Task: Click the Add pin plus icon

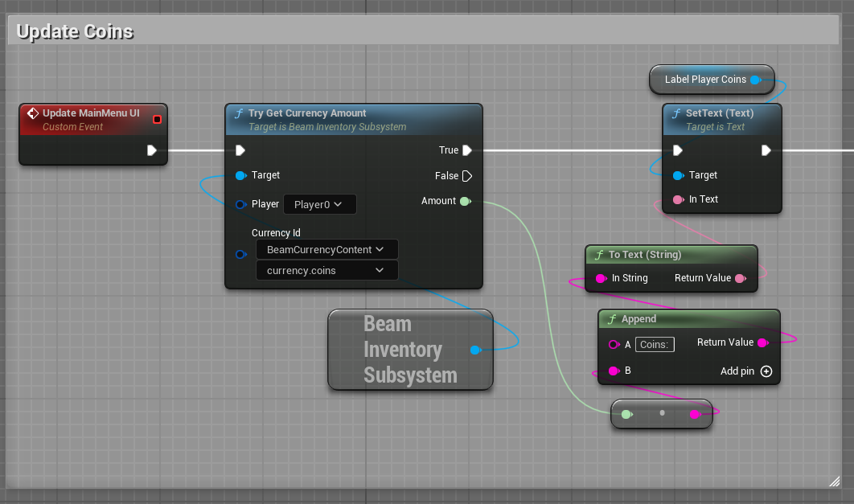Action: tap(766, 371)
